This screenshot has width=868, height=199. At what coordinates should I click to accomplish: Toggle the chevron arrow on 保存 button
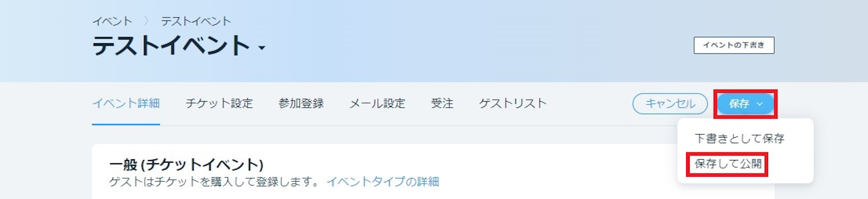(760, 104)
